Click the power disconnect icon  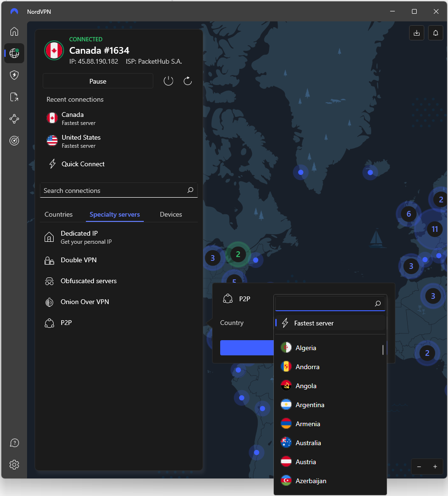168,81
